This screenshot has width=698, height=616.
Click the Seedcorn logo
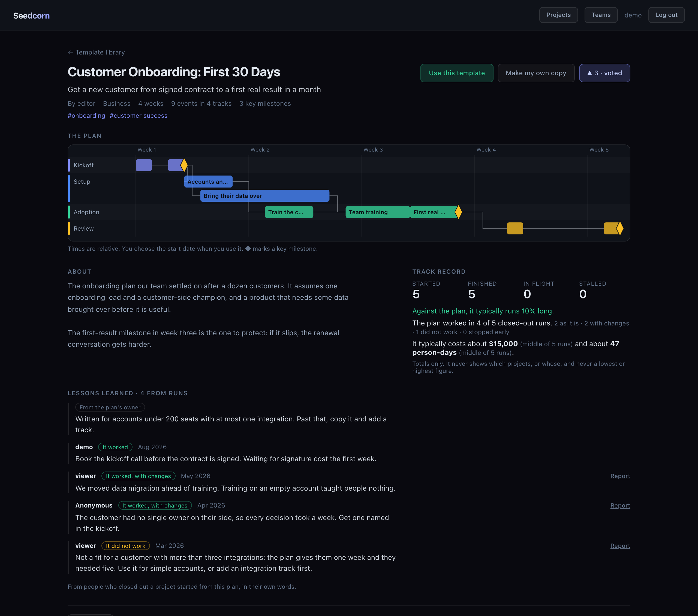tap(31, 15)
